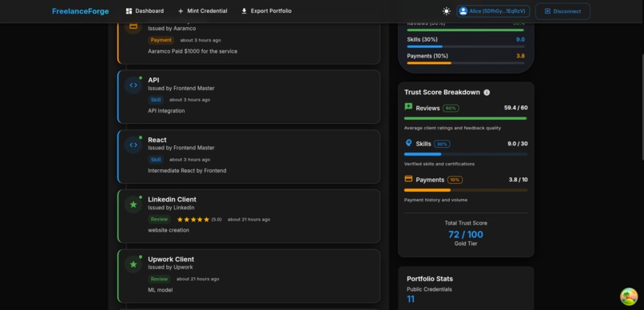Click the code icon on API credential

pos(133,85)
